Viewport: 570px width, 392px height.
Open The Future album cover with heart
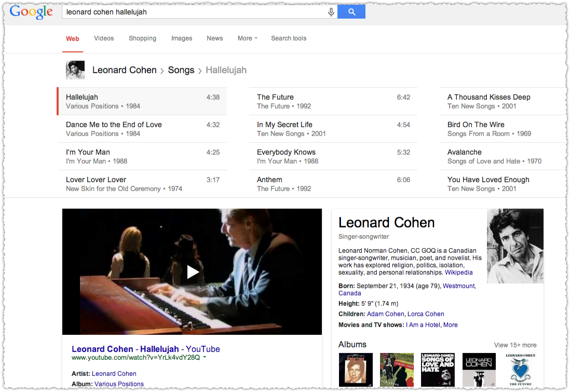(521, 370)
